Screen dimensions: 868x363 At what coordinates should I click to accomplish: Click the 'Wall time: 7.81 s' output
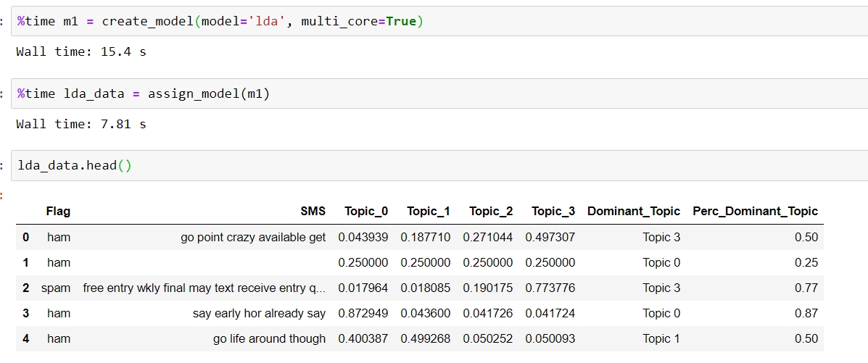[x=81, y=125]
